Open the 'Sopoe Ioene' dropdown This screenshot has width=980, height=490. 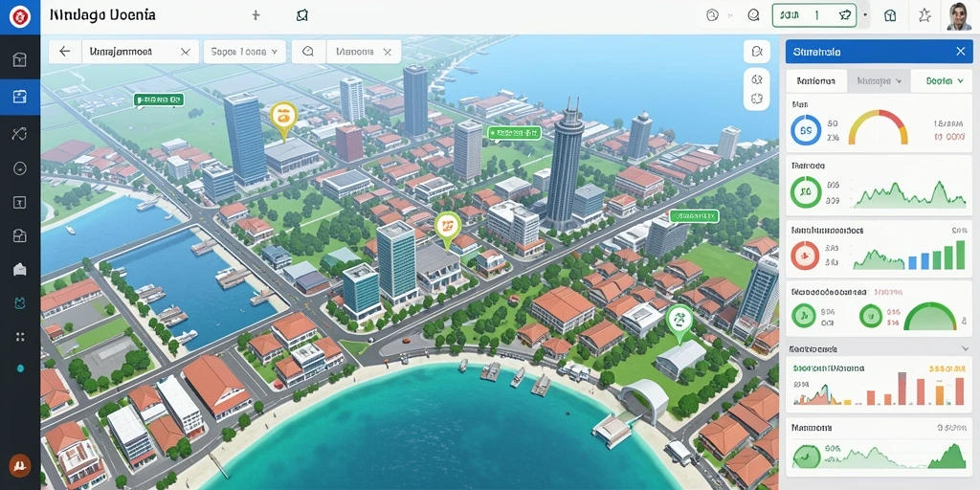coord(244,52)
